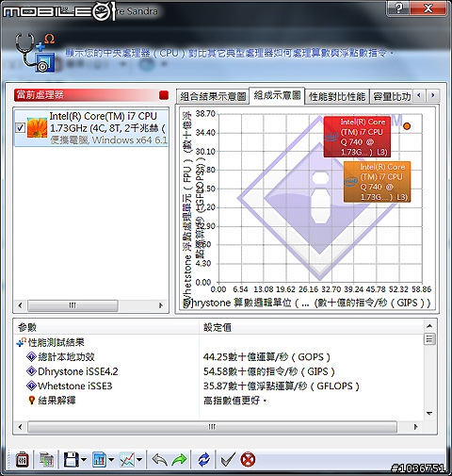This screenshot has height=476, width=452.
Task: Click the diamond icon beside Dhrystone iSSE4.2
Action: pos(31,371)
